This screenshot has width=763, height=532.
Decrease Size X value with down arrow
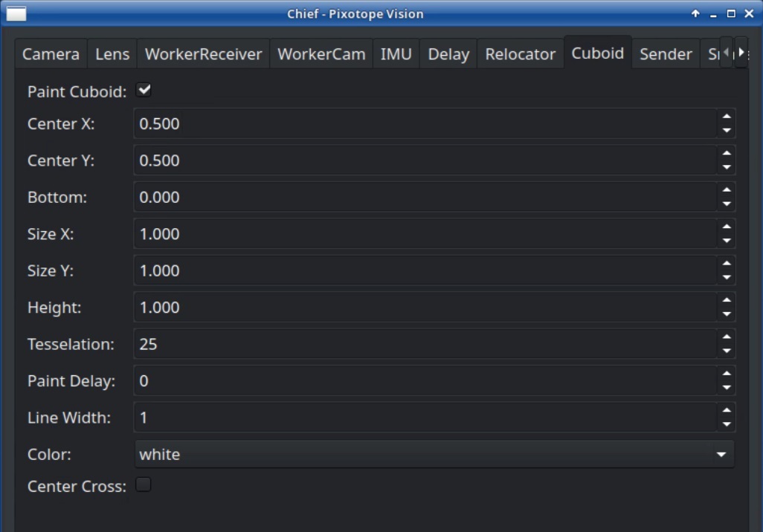pos(727,241)
